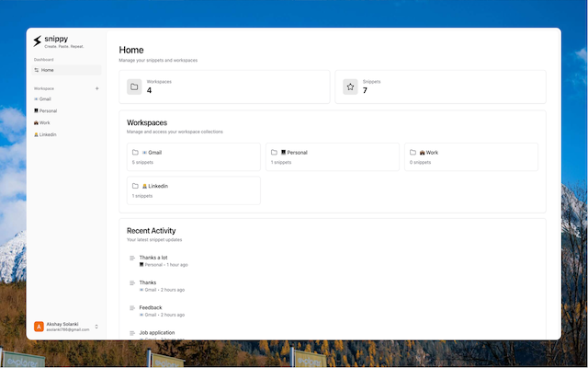The image size is (588, 368).
Task: Click the star icon in Snippets stat card
Action: click(x=350, y=86)
